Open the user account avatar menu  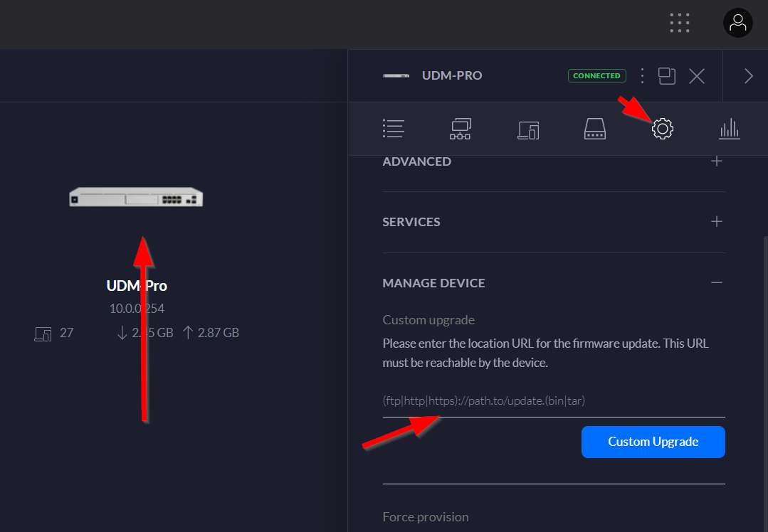(x=737, y=23)
